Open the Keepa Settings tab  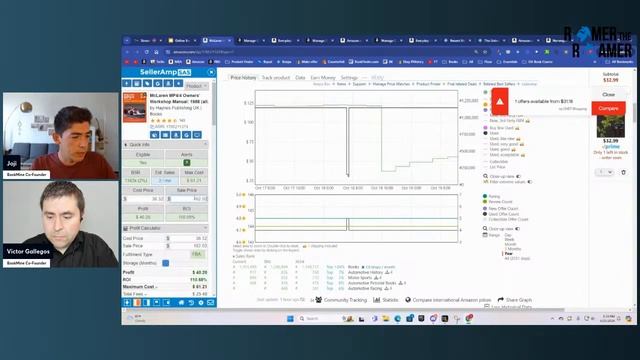[x=349, y=78]
